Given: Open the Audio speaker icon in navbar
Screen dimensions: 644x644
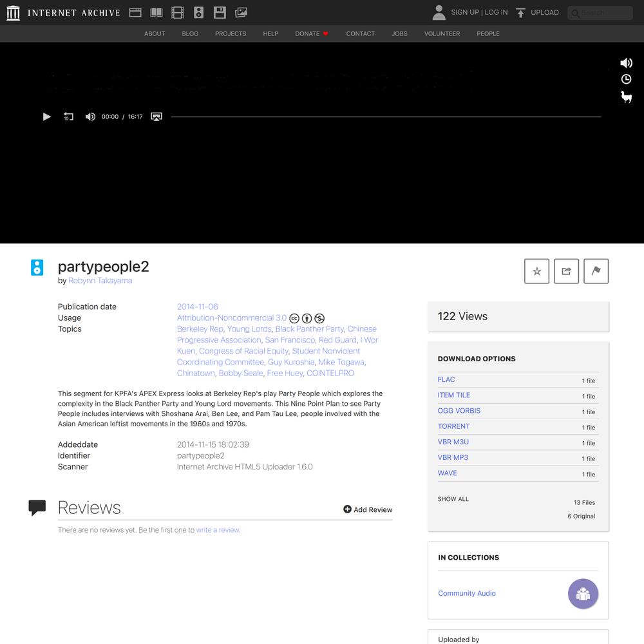Looking at the screenshot, I should point(199,13).
